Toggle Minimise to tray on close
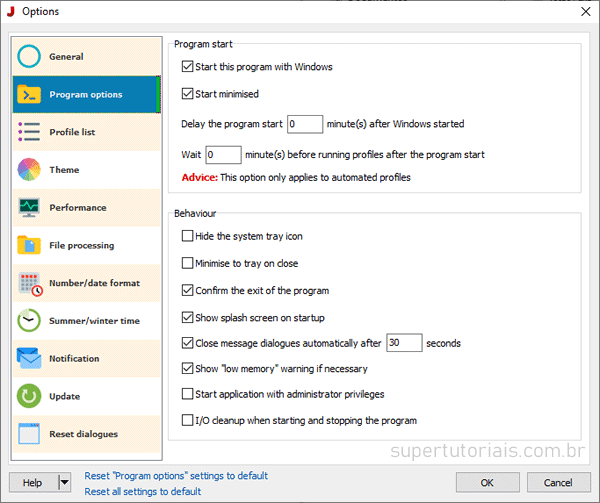The height and width of the screenshot is (503, 600). pyautogui.click(x=188, y=263)
